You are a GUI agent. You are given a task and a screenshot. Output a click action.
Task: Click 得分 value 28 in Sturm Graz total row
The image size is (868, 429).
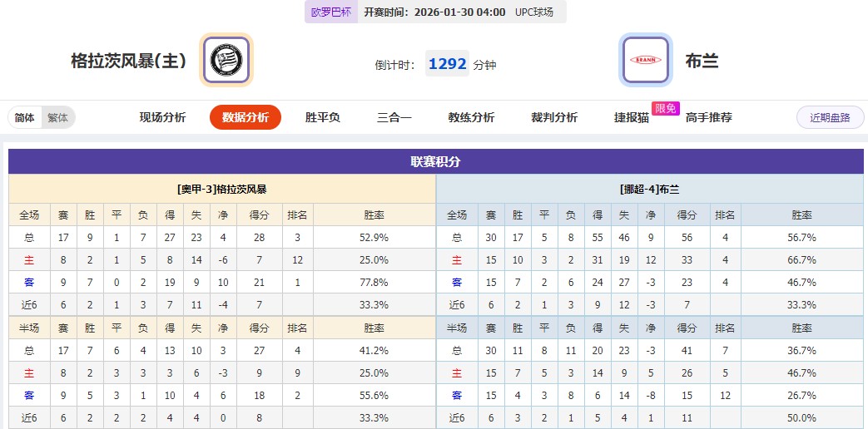click(259, 238)
